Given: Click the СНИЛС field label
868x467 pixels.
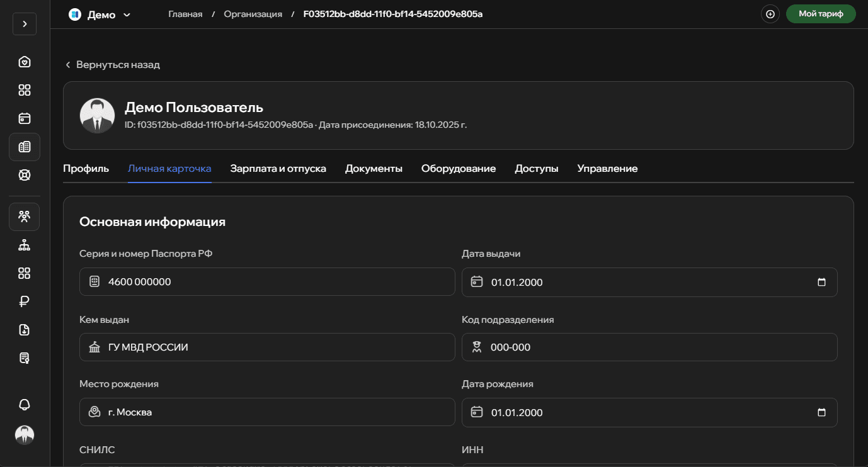Looking at the screenshot, I should (x=97, y=450).
